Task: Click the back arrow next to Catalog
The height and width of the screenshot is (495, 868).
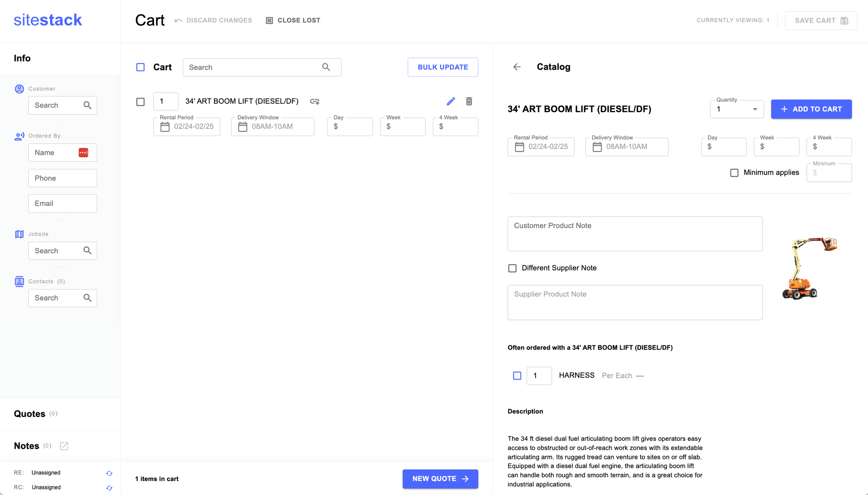Action: pyautogui.click(x=517, y=67)
